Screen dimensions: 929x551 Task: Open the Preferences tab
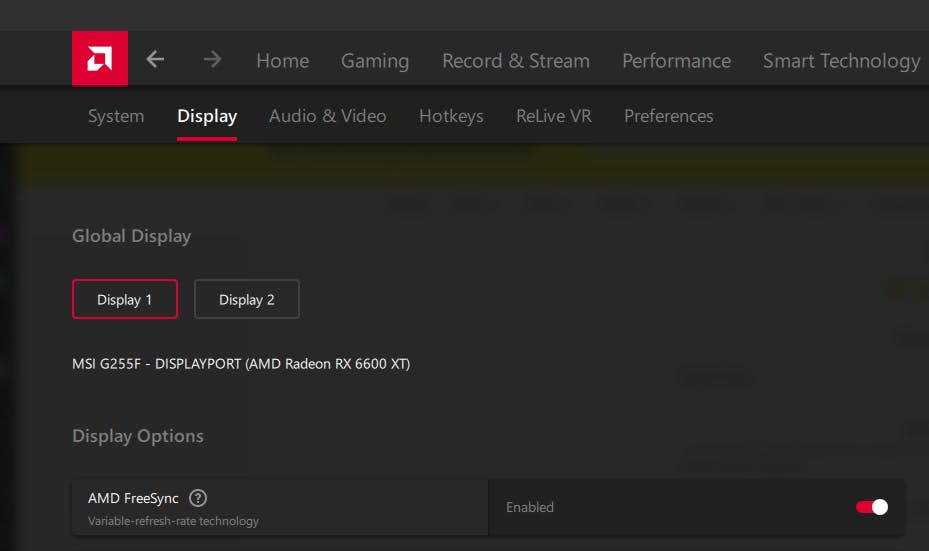(668, 116)
